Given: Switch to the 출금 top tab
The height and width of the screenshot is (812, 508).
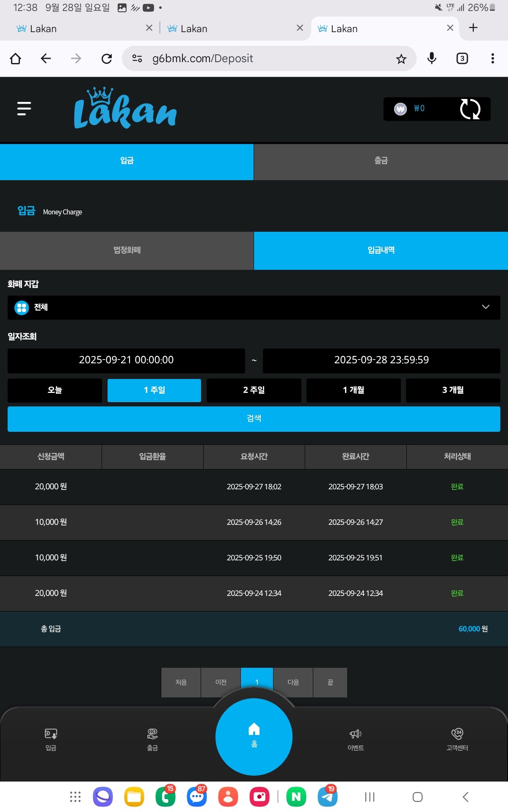Looking at the screenshot, I should [x=381, y=161].
